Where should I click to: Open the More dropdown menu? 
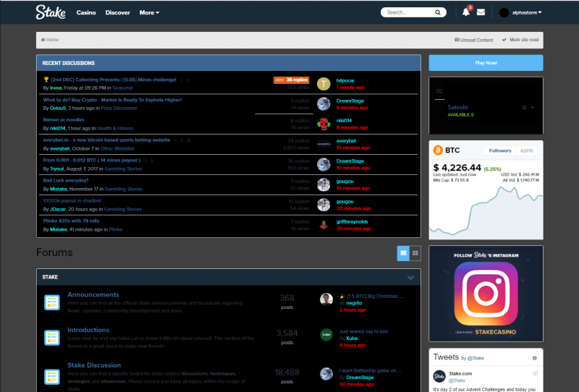pos(149,12)
